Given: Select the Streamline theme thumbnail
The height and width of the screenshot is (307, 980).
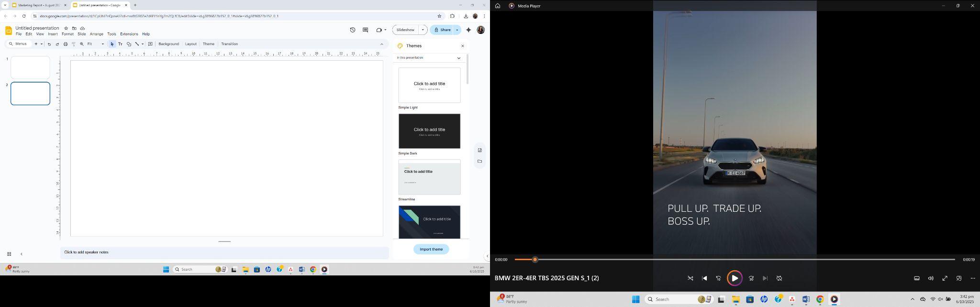Looking at the screenshot, I should (429, 177).
